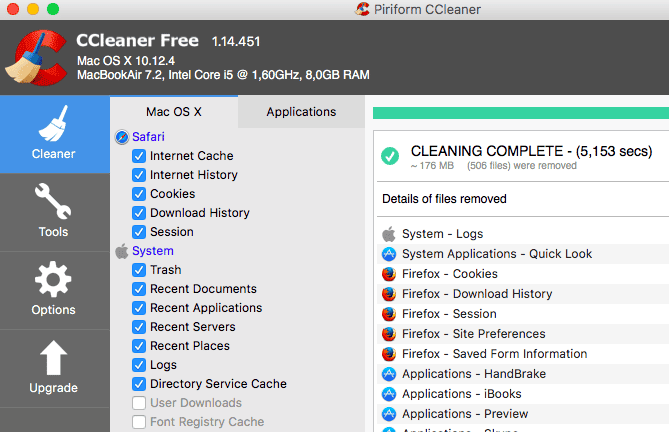Uncheck the Trash checkbox

click(139, 270)
